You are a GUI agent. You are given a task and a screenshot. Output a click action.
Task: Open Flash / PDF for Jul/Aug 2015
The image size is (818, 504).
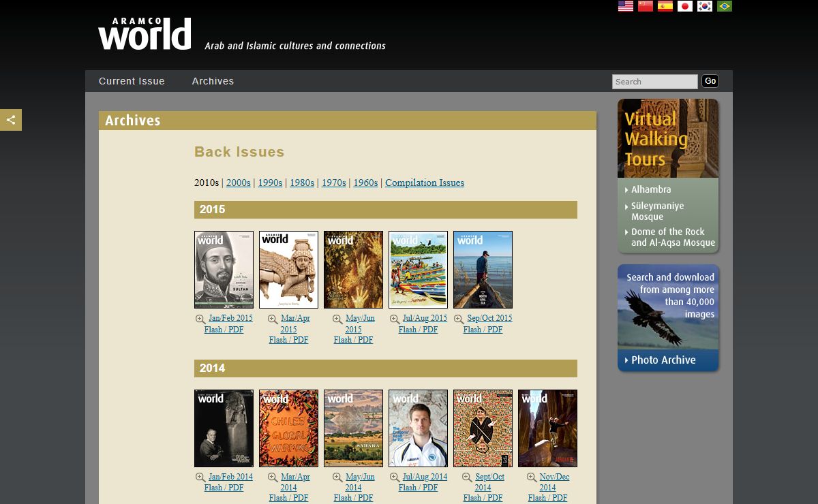[418, 330]
